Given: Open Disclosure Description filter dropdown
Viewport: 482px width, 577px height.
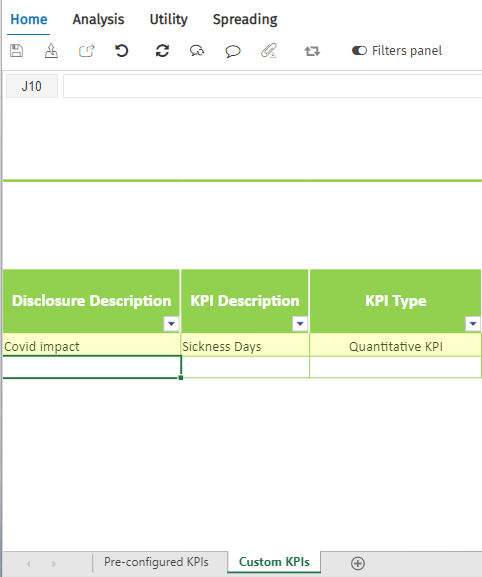Looking at the screenshot, I should 171,324.
